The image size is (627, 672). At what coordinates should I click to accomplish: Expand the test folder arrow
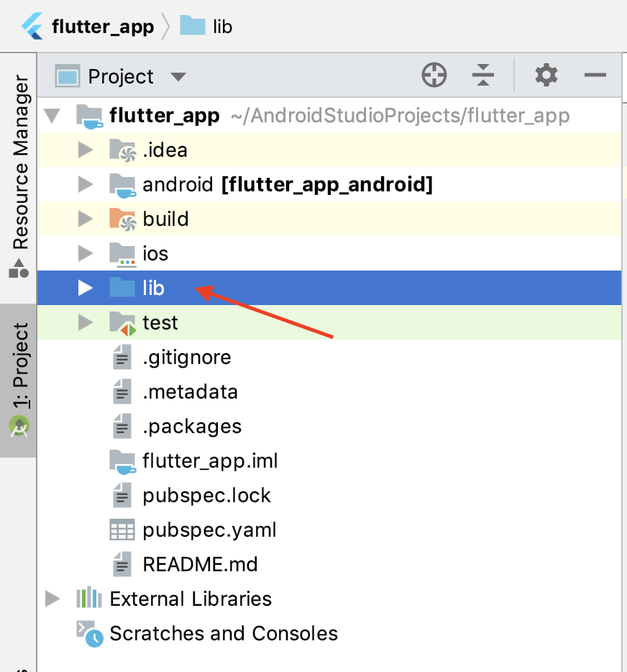point(86,322)
